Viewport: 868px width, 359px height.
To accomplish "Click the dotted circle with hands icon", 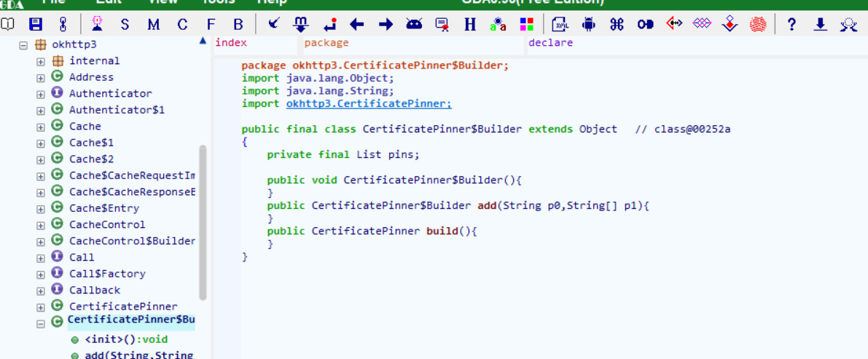I will [x=848, y=24].
